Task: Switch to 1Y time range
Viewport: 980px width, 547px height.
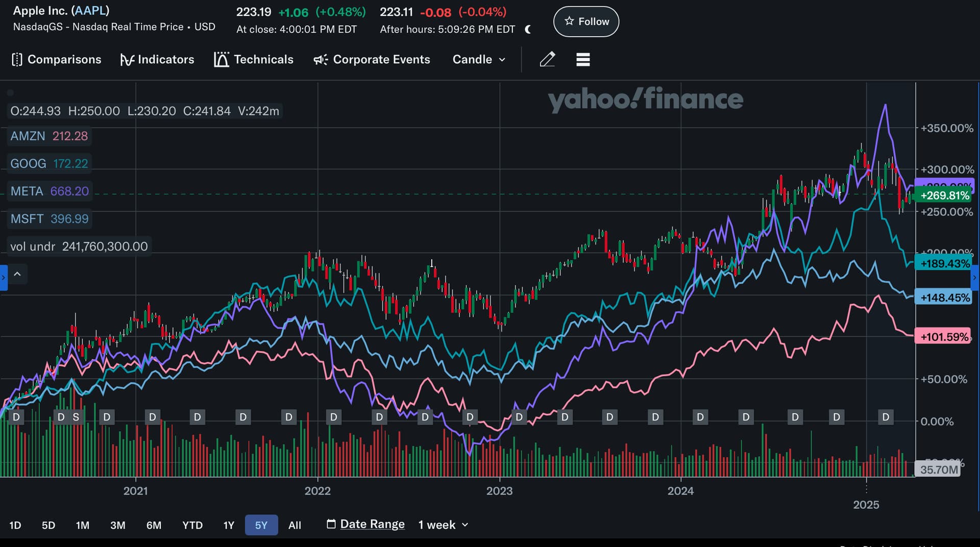Action: pos(229,525)
